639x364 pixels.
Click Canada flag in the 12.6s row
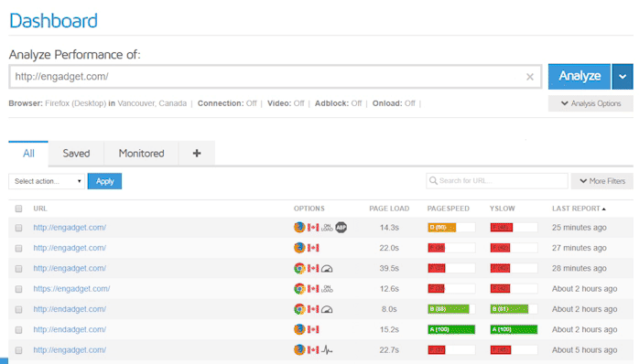coord(313,288)
